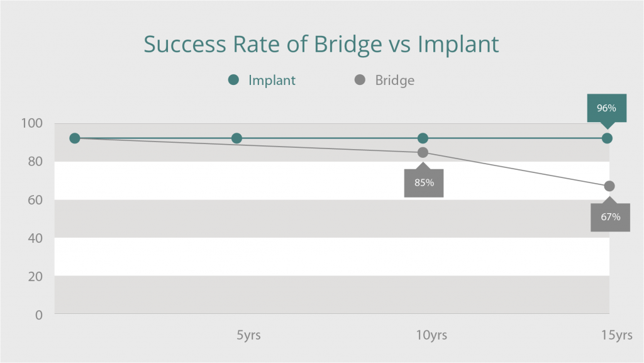Click the 0 y-axis label
The image size is (644, 363).
click(39, 315)
